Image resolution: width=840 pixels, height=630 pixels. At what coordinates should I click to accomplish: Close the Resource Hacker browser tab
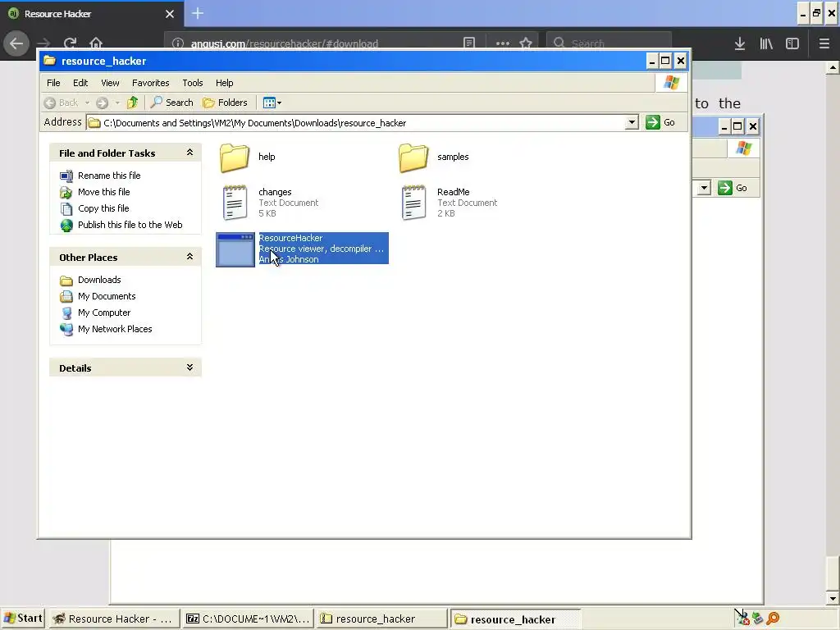[x=170, y=14]
